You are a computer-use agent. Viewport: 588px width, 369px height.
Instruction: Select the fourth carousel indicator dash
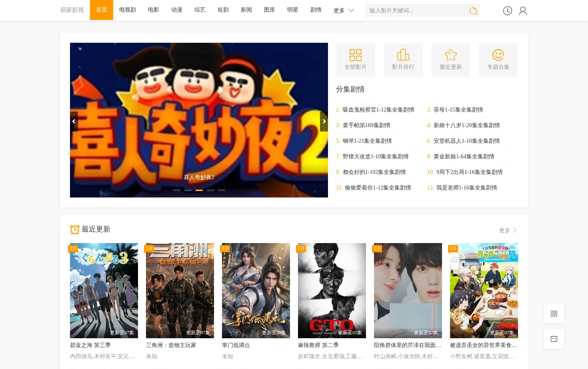[210, 190]
